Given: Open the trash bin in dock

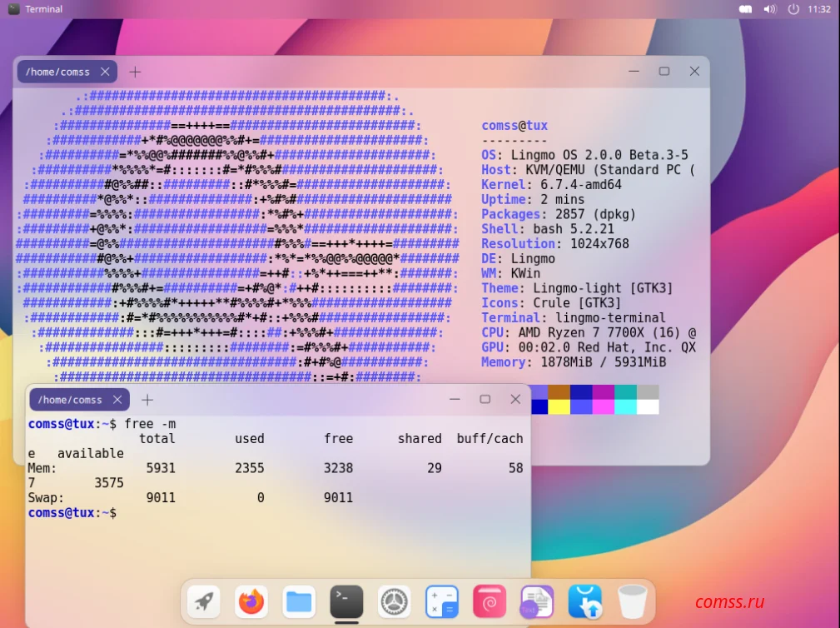Looking at the screenshot, I should 633,601.
